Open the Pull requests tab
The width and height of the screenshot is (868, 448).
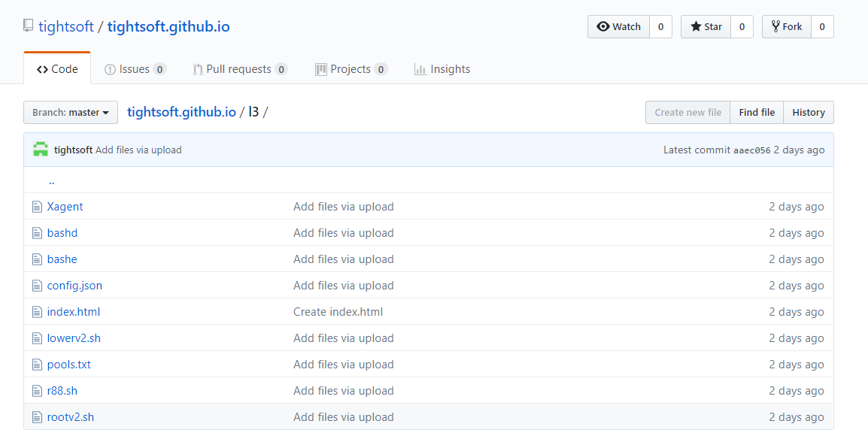coord(240,69)
